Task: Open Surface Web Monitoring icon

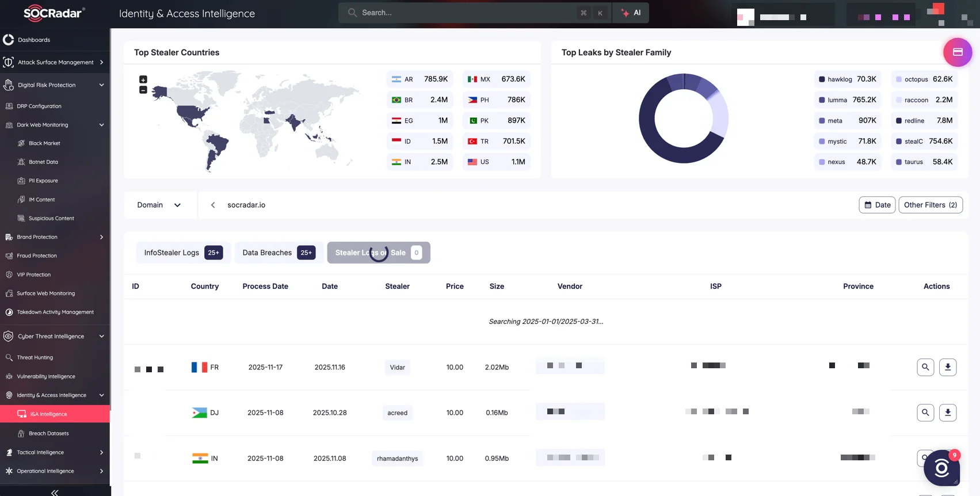Action: coord(9,293)
